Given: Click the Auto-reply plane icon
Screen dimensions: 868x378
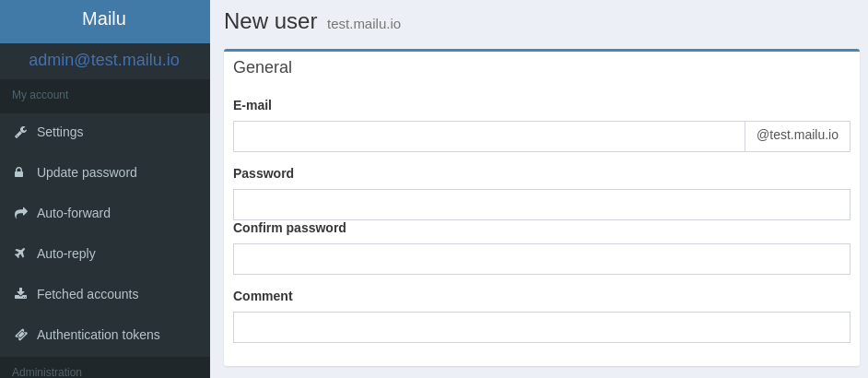Looking at the screenshot, I should [20, 254].
